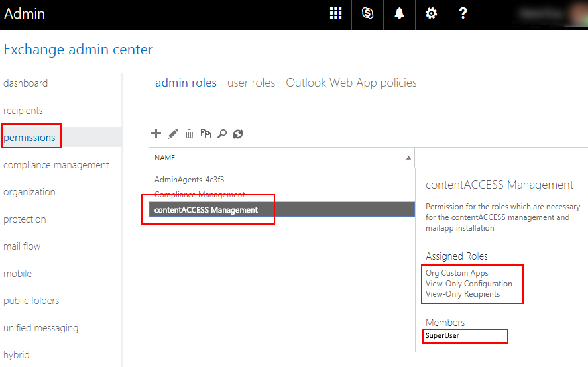Open mail flow in the sidebar
Screen dimensions: 588x367
tap(22, 246)
